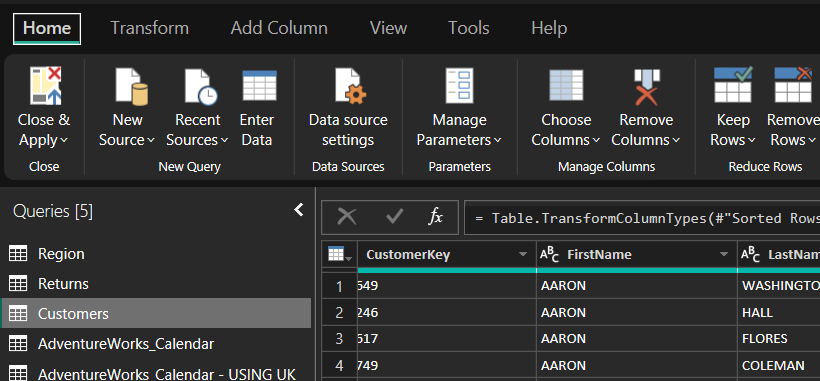Switch to the Transform tab
Image resolution: width=820 pixels, height=381 pixels.
(x=150, y=28)
